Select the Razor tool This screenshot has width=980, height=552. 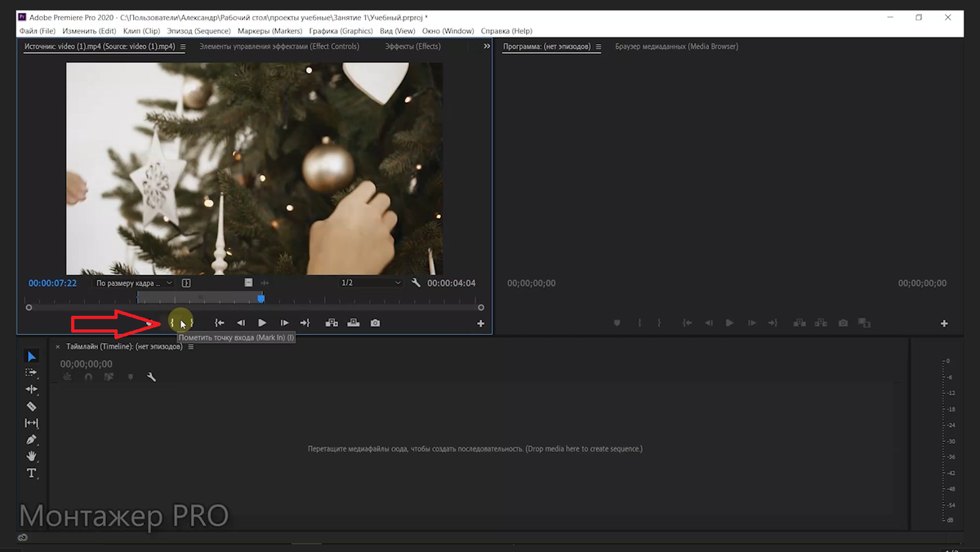(32, 406)
